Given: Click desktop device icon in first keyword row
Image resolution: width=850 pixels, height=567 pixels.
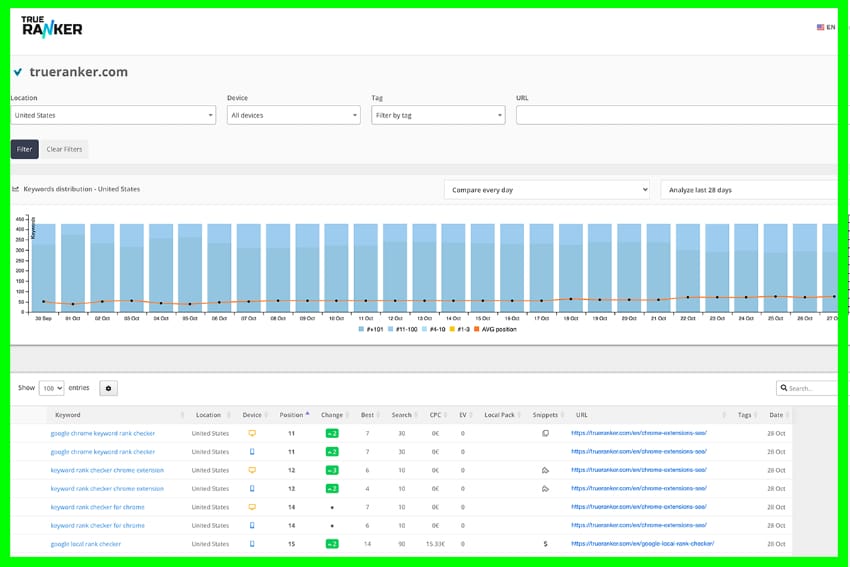Looking at the screenshot, I should 252,433.
